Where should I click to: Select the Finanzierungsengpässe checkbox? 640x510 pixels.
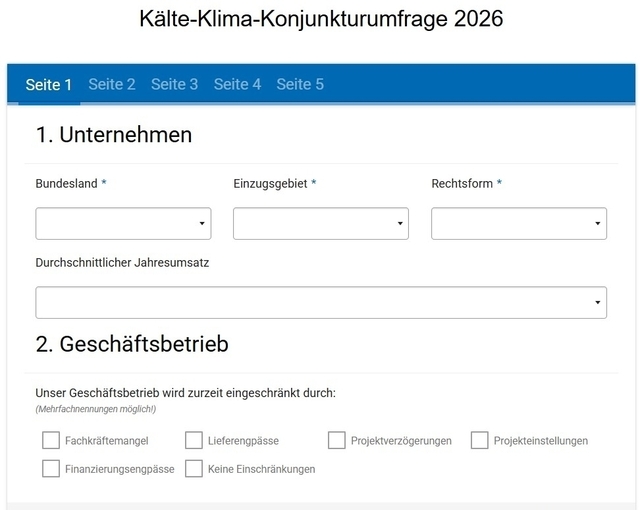(51, 468)
